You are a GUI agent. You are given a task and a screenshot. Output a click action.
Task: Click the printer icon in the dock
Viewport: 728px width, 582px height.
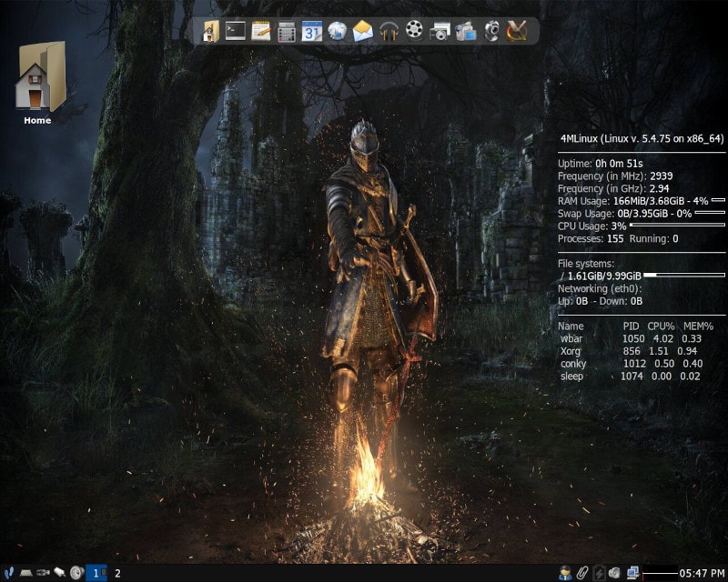click(440, 31)
